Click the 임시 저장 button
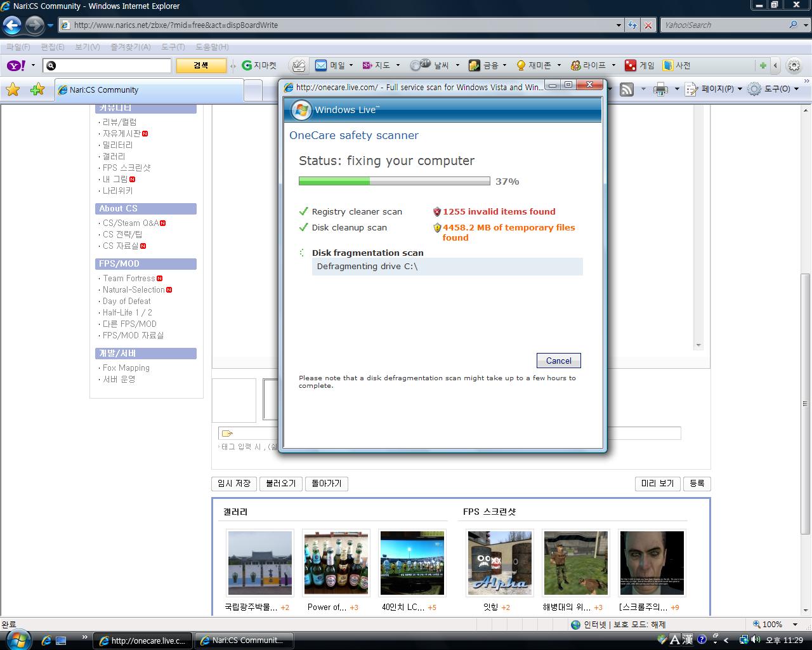 234,484
